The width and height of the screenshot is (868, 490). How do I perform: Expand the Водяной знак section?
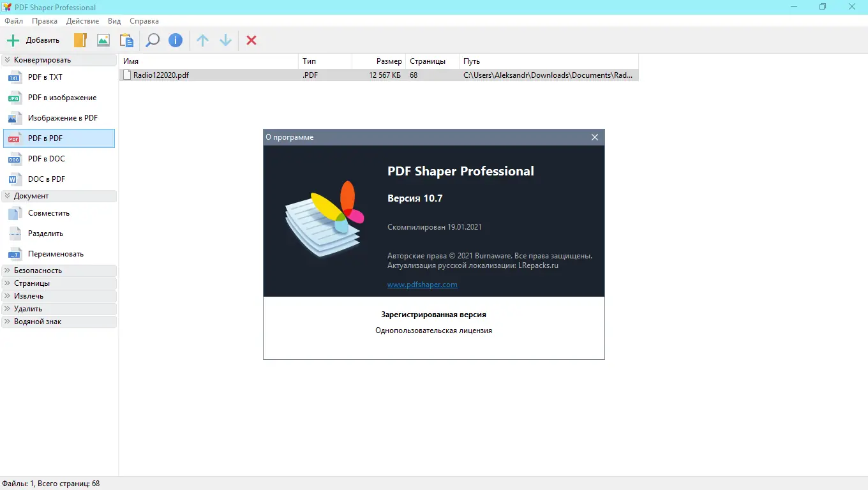pos(59,322)
